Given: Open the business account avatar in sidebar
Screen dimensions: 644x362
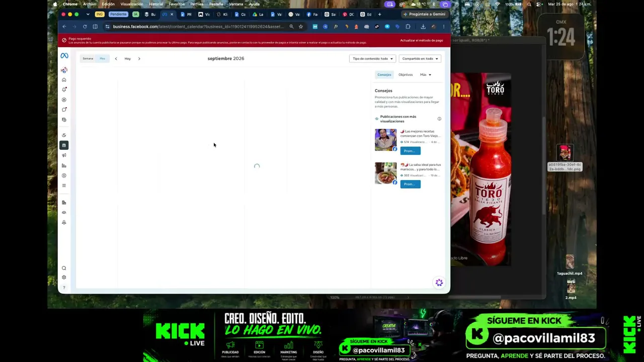Looking at the screenshot, I should point(64,70).
